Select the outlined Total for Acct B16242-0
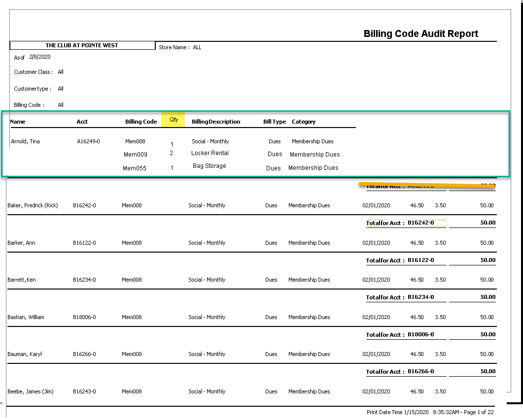The image size is (523, 420). (406, 223)
